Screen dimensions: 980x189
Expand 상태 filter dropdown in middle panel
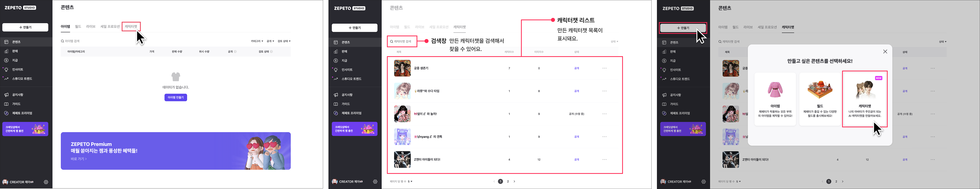614,42
